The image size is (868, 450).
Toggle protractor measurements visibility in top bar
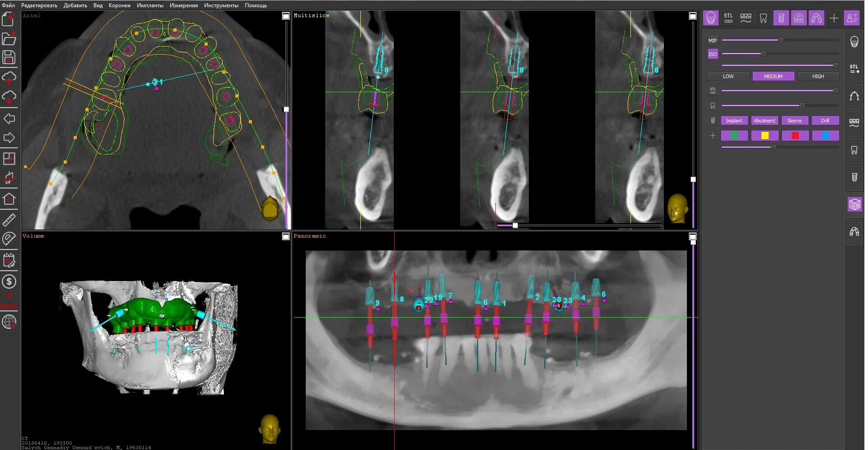(799, 18)
